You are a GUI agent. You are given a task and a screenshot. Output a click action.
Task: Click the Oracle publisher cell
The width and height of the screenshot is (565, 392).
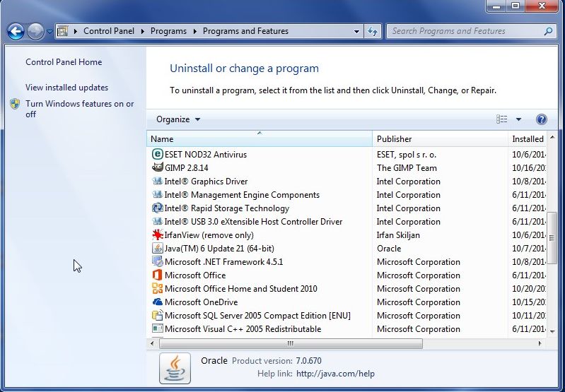[389, 249]
